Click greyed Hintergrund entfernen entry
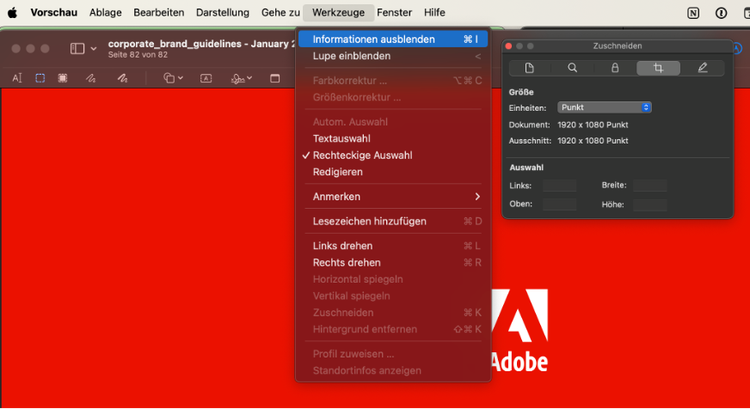This screenshot has width=750, height=409. (393, 329)
